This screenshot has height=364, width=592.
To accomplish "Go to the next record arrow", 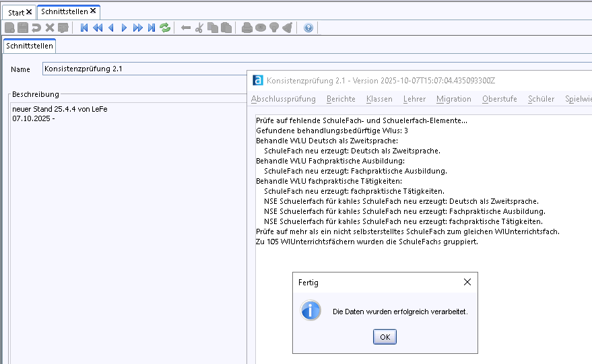I will 124,28.
